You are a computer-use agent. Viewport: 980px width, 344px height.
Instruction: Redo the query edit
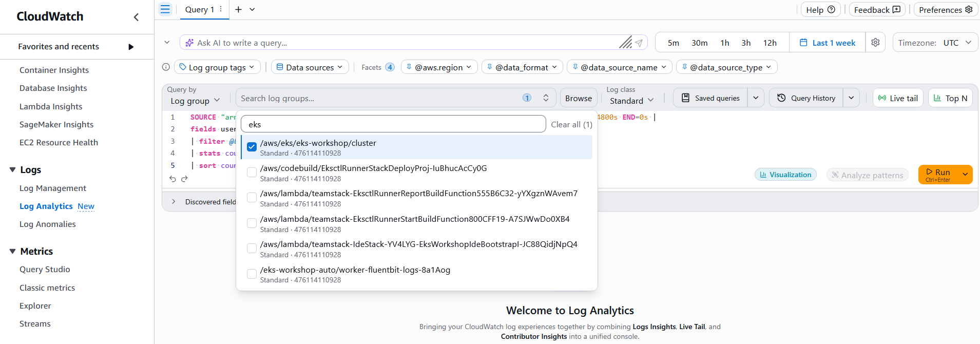pyautogui.click(x=184, y=179)
